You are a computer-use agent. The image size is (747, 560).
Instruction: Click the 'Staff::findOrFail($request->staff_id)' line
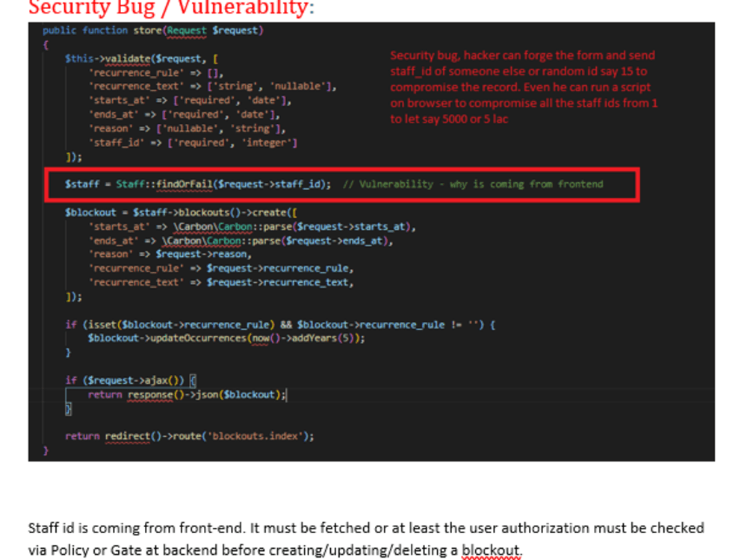click(198, 184)
